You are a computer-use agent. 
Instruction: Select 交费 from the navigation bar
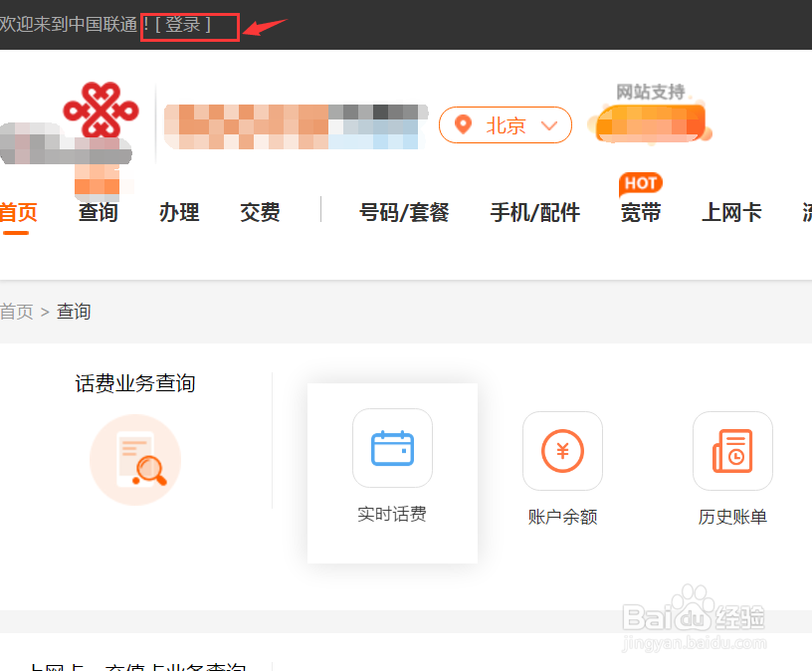pyautogui.click(x=260, y=212)
